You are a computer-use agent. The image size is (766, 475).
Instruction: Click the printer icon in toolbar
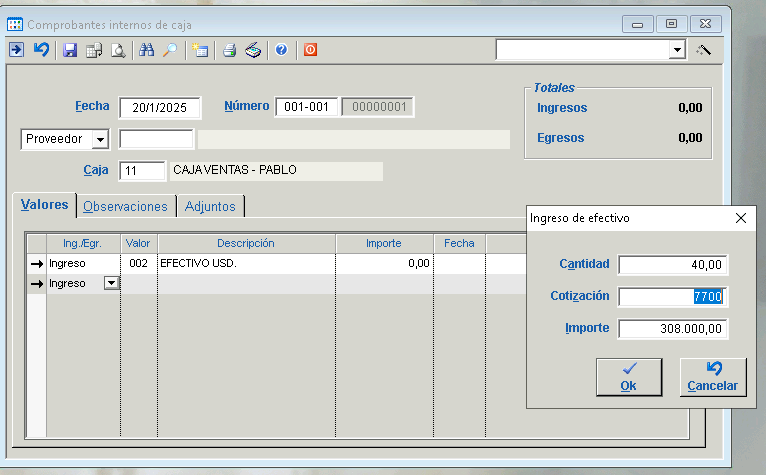[229, 50]
